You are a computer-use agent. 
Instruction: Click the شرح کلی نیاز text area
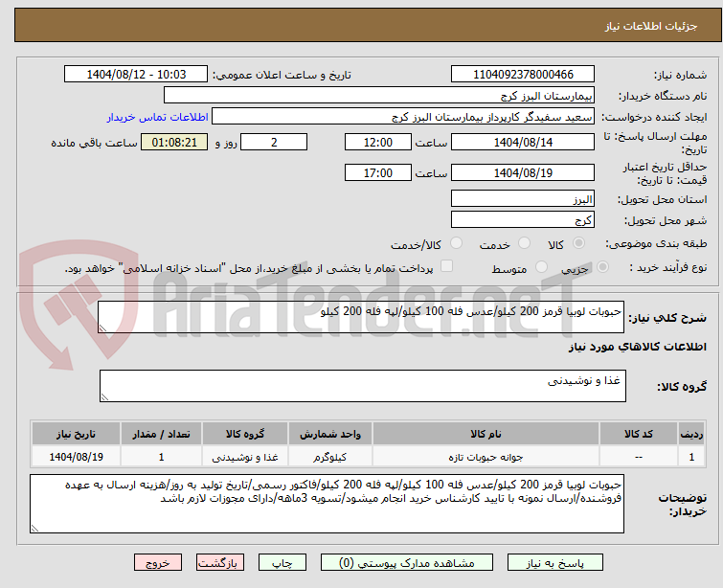[361, 317]
